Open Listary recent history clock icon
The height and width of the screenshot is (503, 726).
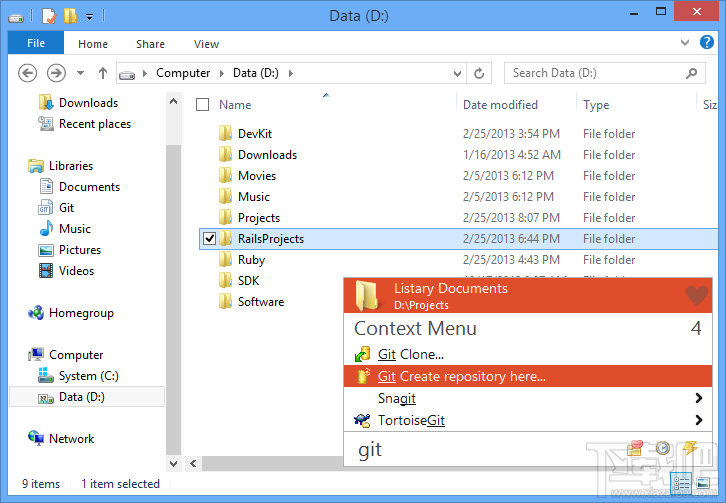pos(663,448)
